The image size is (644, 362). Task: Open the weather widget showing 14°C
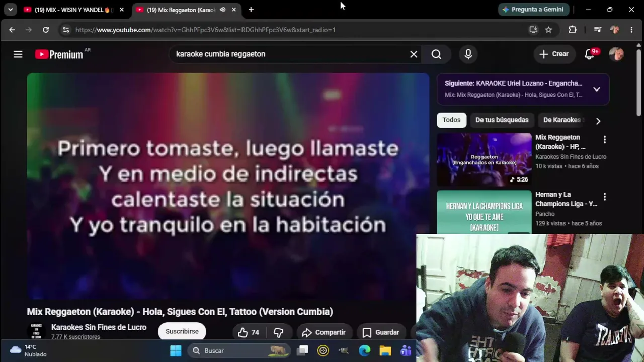coord(29,350)
